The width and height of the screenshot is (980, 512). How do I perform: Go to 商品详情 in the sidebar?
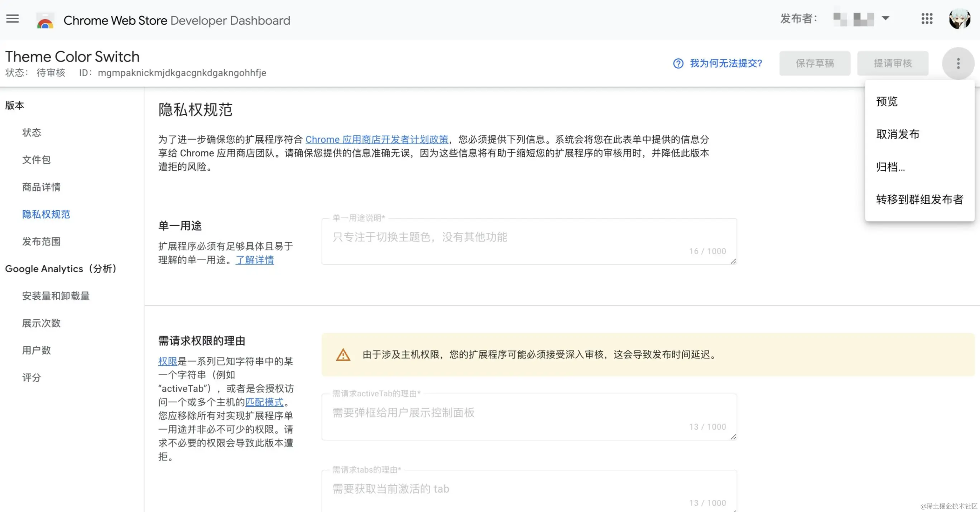(41, 187)
